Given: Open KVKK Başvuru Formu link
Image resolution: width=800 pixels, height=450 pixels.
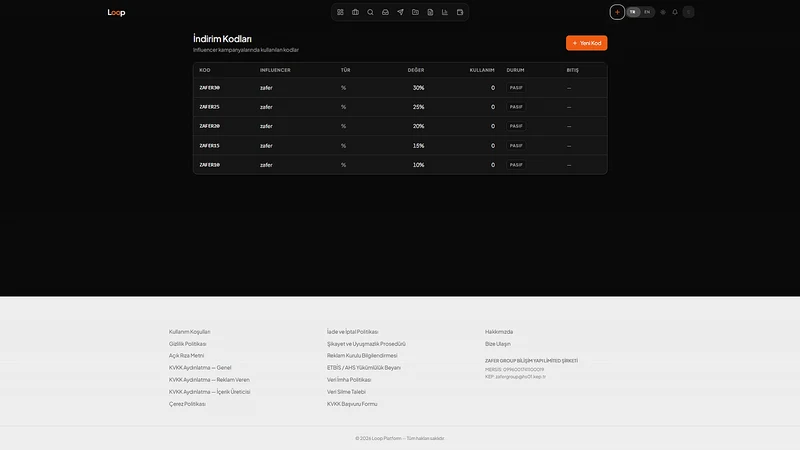Looking at the screenshot, I should pyautogui.click(x=352, y=404).
